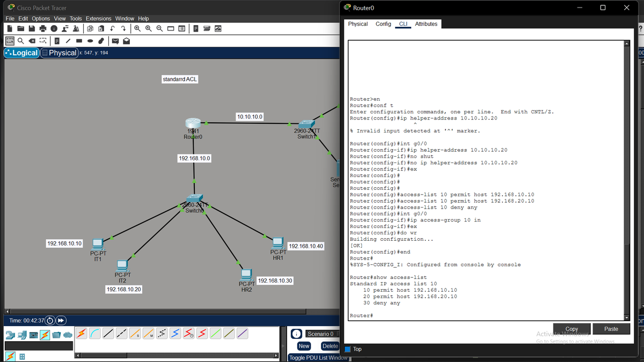The height and width of the screenshot is (362, 644).
Task: Select the Connections lightning-bolt category
Action: tap(45, 336)
